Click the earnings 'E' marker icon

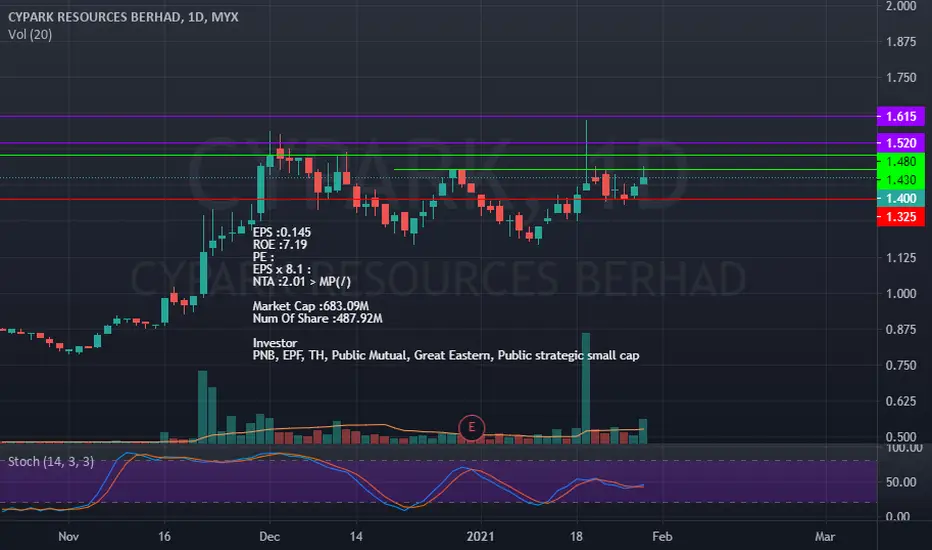pyautogui.click(x=471, y=427)
